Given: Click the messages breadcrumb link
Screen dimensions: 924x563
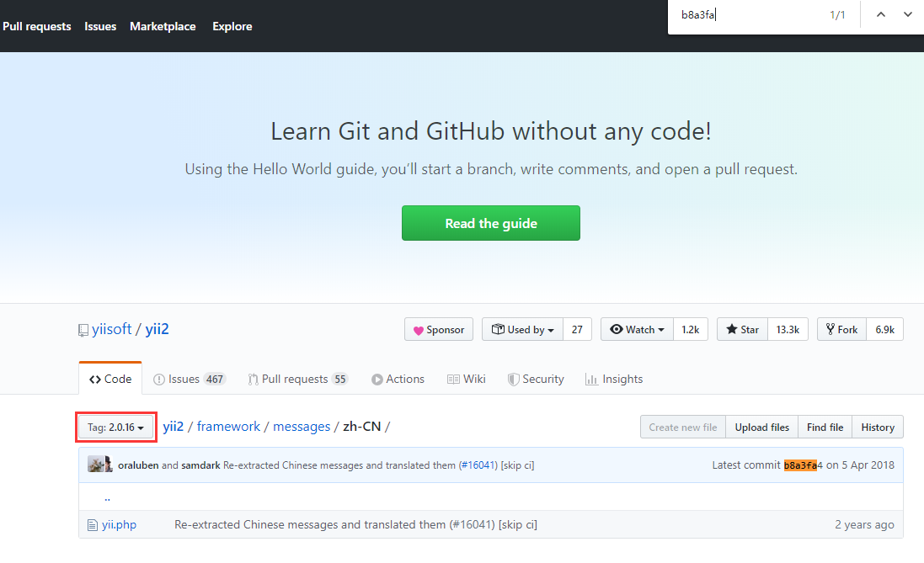Looking at the screenshot, I should pyautogui.click(x=302, y=427).
